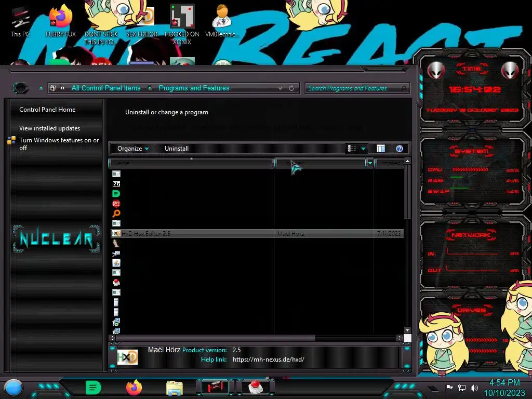Image resolution: width=532 pixels, height=399 pixels.
Task: Sort by the Publisher column header
Action: (321, 163)
